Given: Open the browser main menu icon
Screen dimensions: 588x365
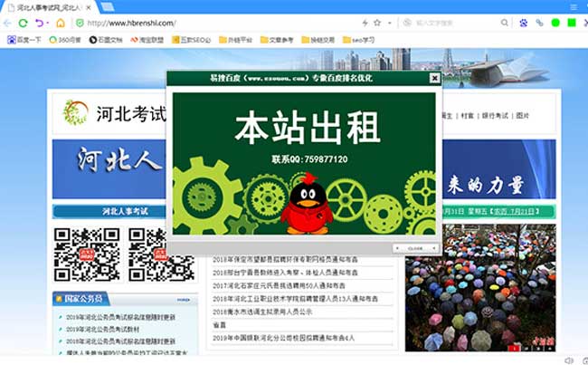Looking at the screenshot, I should [574, 7].
